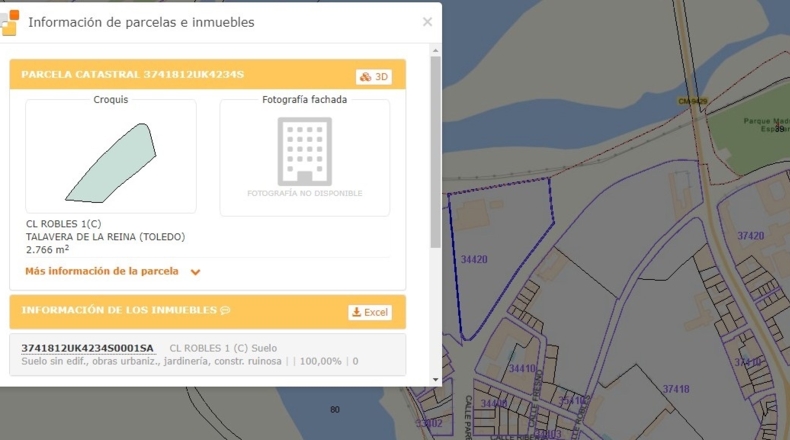Click the Parcela Catastral 3741812UK4234S header
Image resolution: width=790 pixels, height=440 pixels.
click(133, 75)
